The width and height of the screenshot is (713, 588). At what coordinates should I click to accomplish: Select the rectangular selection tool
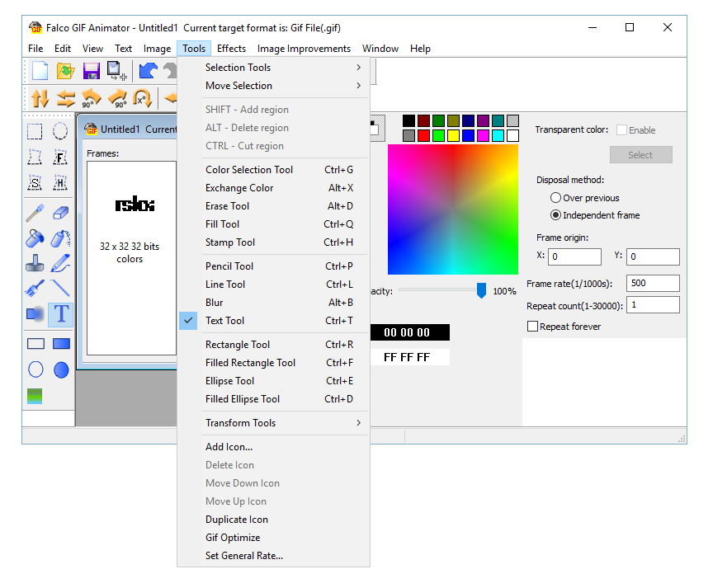(x=35, y=132)
